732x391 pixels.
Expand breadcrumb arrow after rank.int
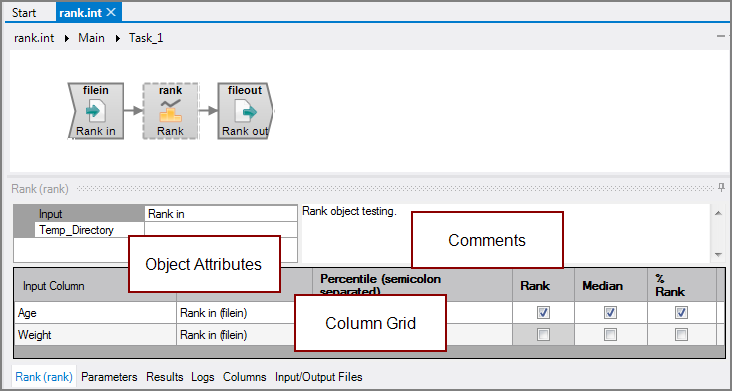67,38
